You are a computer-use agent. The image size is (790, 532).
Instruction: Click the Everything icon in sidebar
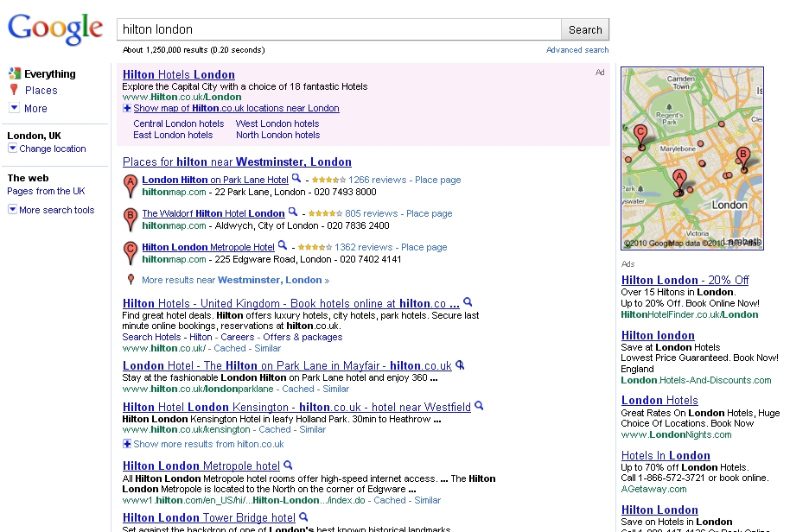(14, 74)
